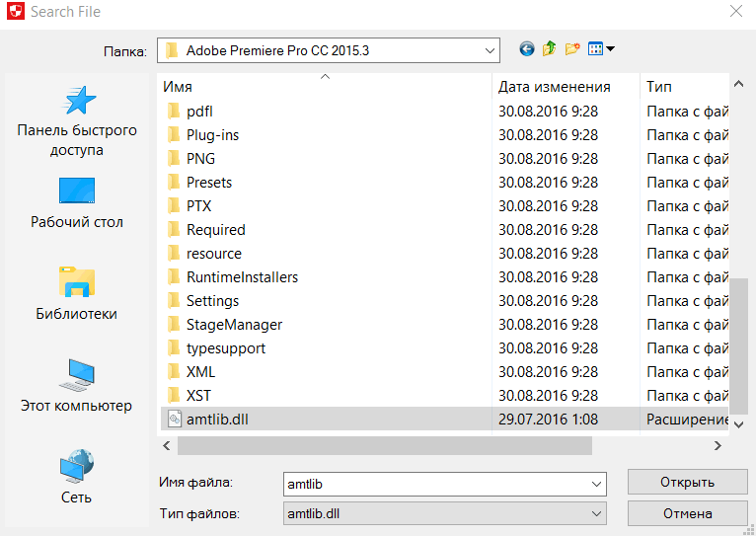Select the pdfl folder icon
Image resolution: width=756 pixels, height=536 pixels.
[x=174, y=112]
